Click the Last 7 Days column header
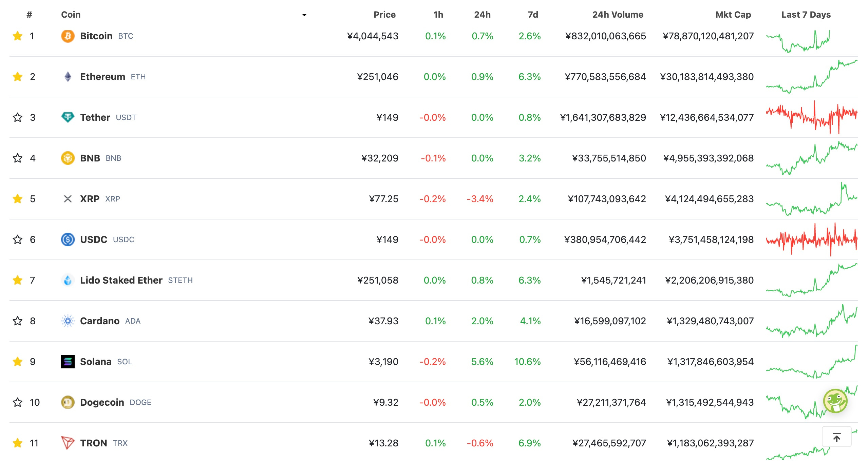The image size is (868, 462). coord(806,15)
